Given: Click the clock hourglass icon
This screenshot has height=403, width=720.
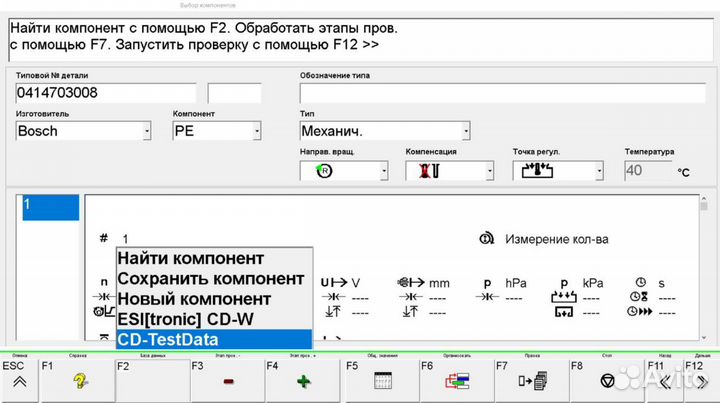Looking at the screenshot, I should click(639, 297).
